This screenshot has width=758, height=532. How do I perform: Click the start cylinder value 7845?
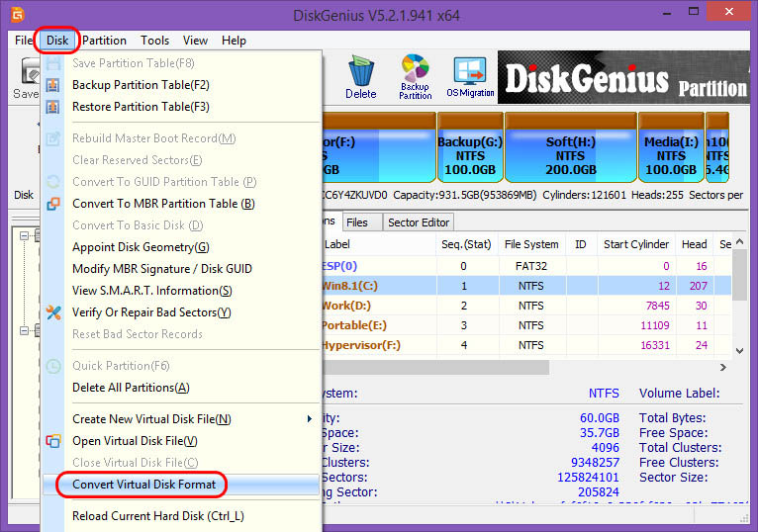tap(657, 306)
